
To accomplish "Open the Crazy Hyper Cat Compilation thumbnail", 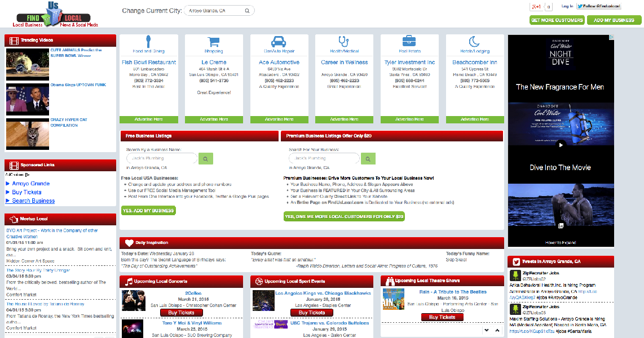I will pos(28,134).
